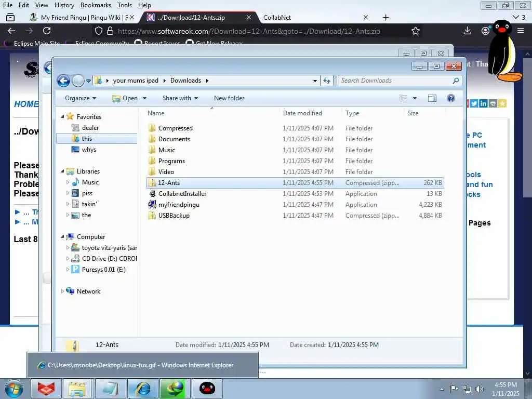Open the browser Tools menu
532x399 pixels.
(x=125, y=5)
